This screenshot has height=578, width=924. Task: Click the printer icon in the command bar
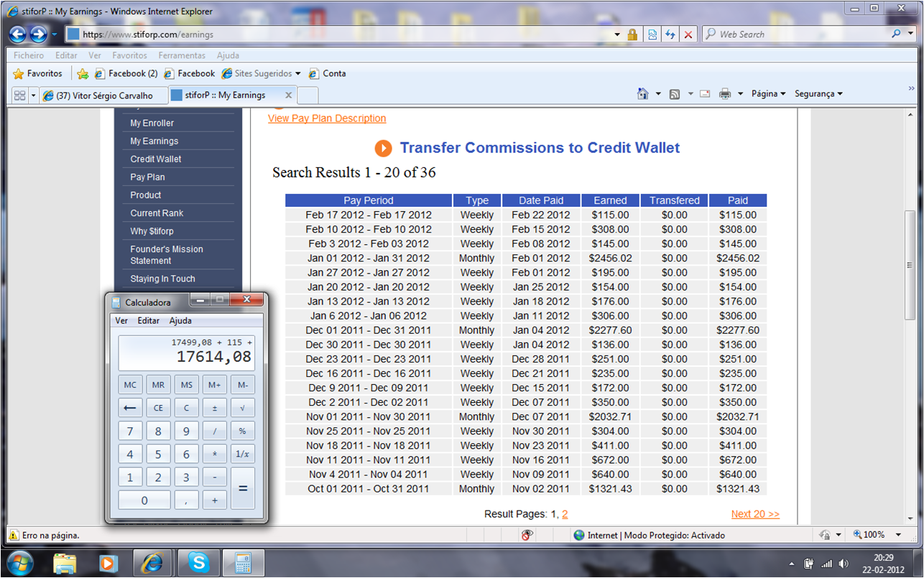point(725,94)
